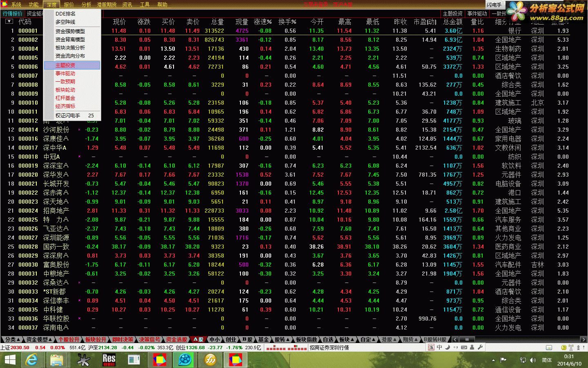Click the dropdown arrow beside the 代码 header
The image size is (588, 368).
pyautogui.click(x=9, y=21)
